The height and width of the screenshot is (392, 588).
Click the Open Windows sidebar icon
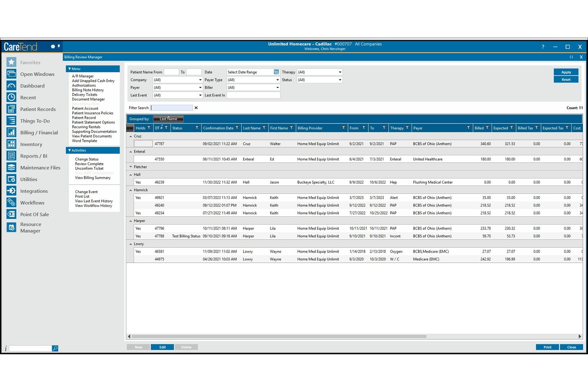12,74
